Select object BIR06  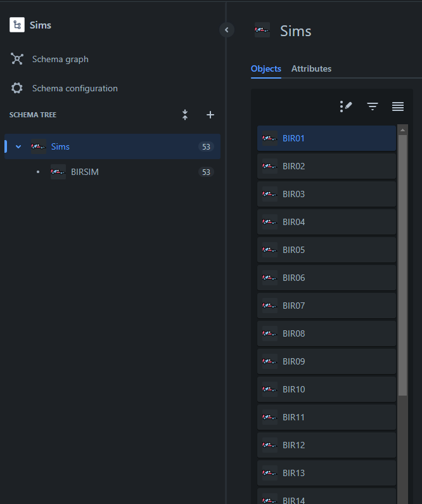(326, 278)
